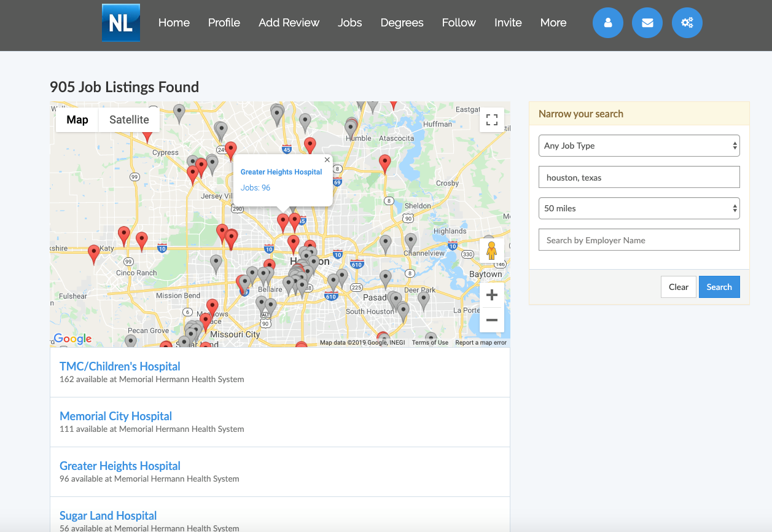Go to Home page
Image resolution: width=772 pixels, height=532 pixels.
174,23
